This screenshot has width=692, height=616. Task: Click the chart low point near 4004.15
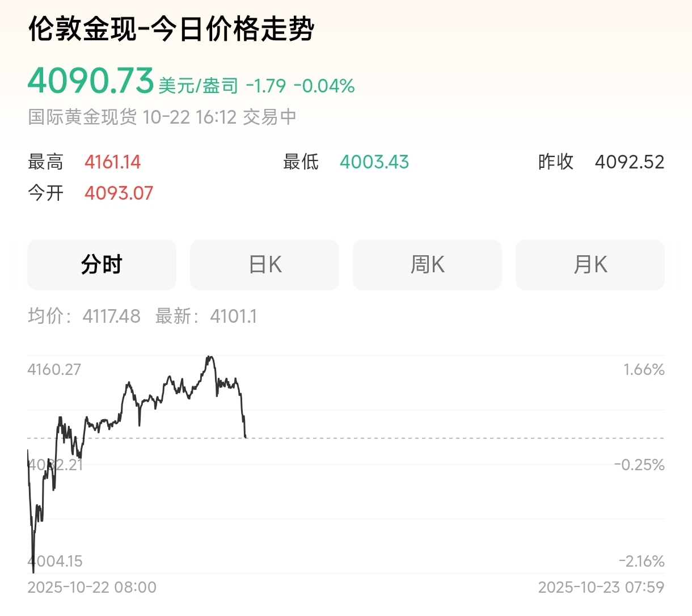33,570
